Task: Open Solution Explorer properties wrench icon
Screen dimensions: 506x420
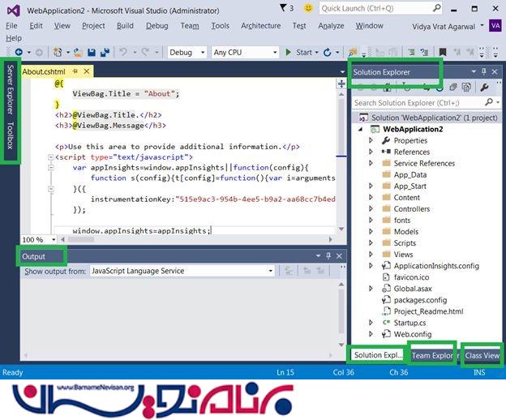Action: [485, 88]
